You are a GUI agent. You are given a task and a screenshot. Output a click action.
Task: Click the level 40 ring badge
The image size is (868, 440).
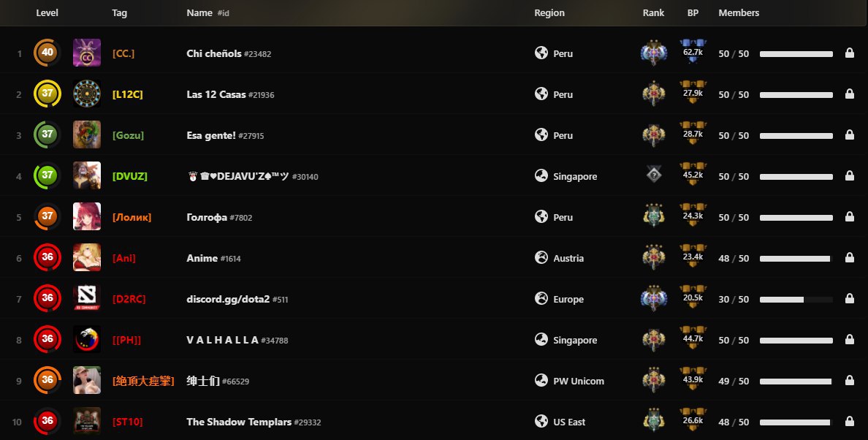(x=47, y=53)
